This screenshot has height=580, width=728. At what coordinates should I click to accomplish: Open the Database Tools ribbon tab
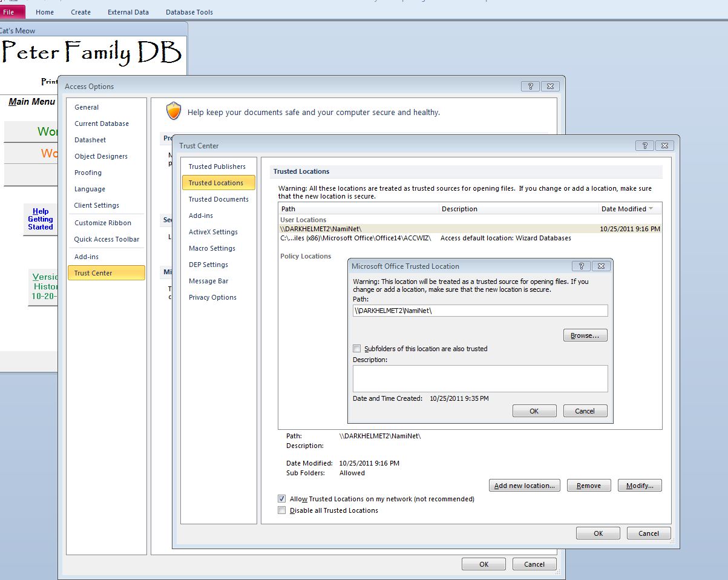189,12
